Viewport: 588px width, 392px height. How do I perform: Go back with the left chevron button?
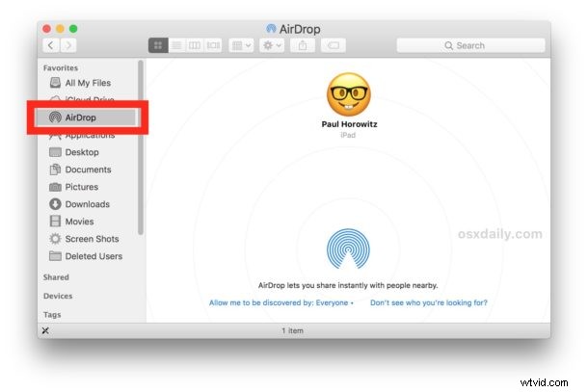pos(51,45)
